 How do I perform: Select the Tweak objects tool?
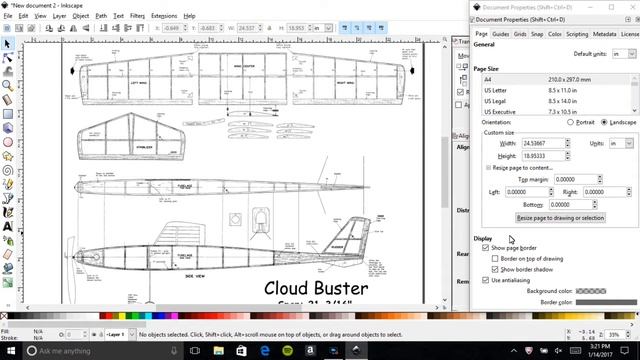click(7, 72)
